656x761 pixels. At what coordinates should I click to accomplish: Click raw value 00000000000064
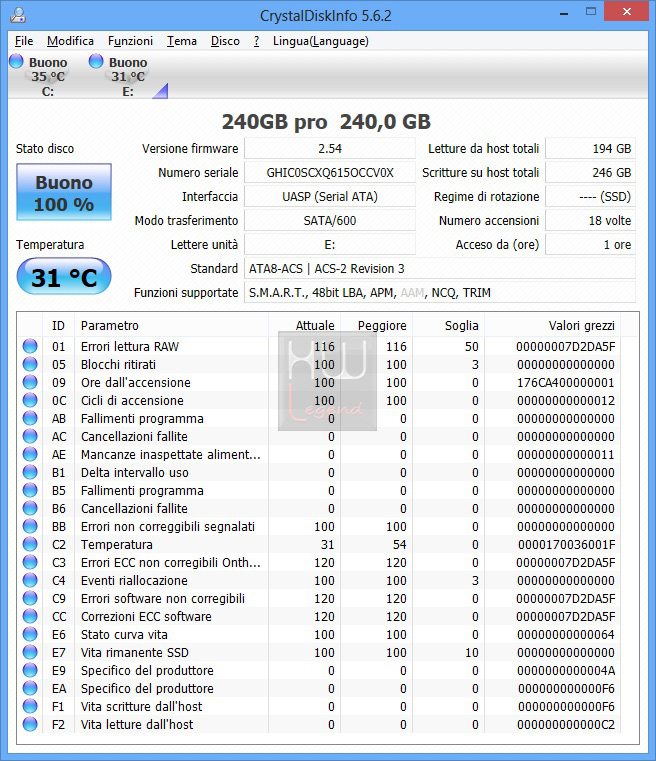(566, 634)
